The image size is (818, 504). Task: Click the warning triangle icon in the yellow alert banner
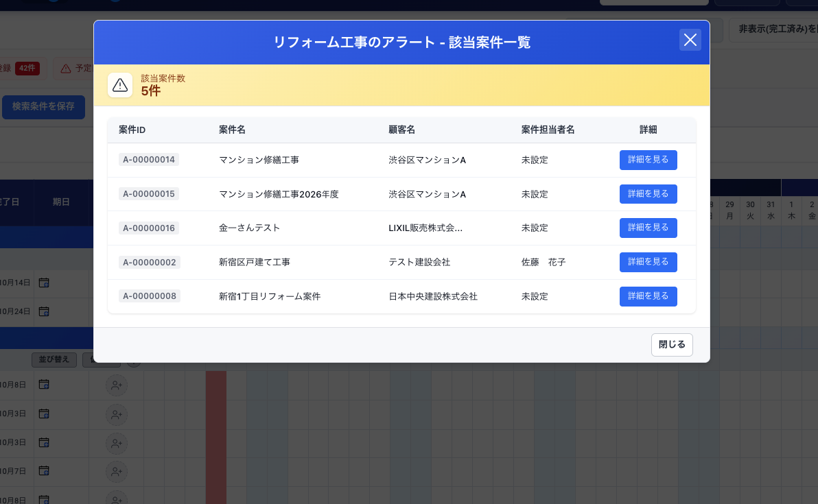[x=120, y=85]
